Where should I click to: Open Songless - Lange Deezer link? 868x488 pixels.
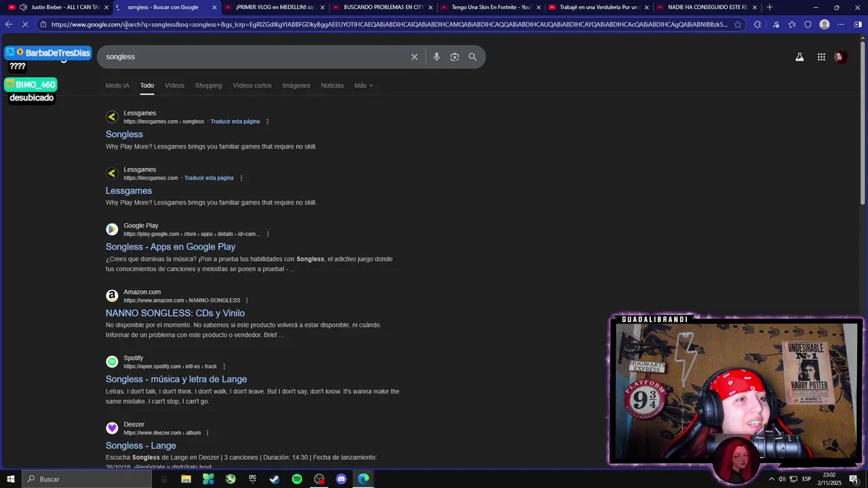[140, 446]
